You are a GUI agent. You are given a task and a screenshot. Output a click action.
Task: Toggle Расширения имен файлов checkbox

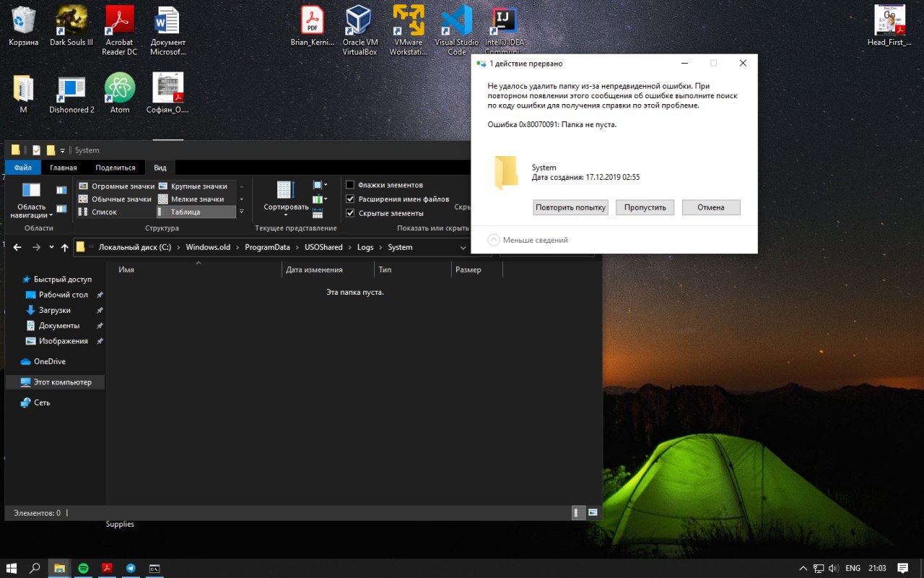(x=350, y=199)
